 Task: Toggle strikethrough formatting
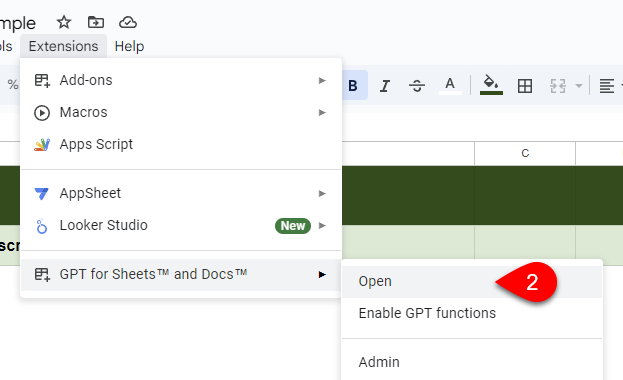pyautogui.click(x=417, y=85)
